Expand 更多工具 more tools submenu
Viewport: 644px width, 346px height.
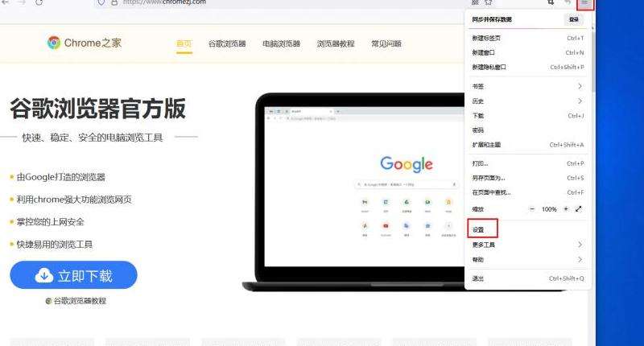point(527,245)
